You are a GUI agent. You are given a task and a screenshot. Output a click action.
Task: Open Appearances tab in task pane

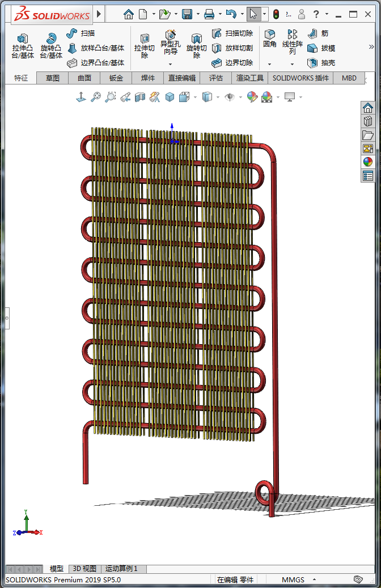[368, 162]
